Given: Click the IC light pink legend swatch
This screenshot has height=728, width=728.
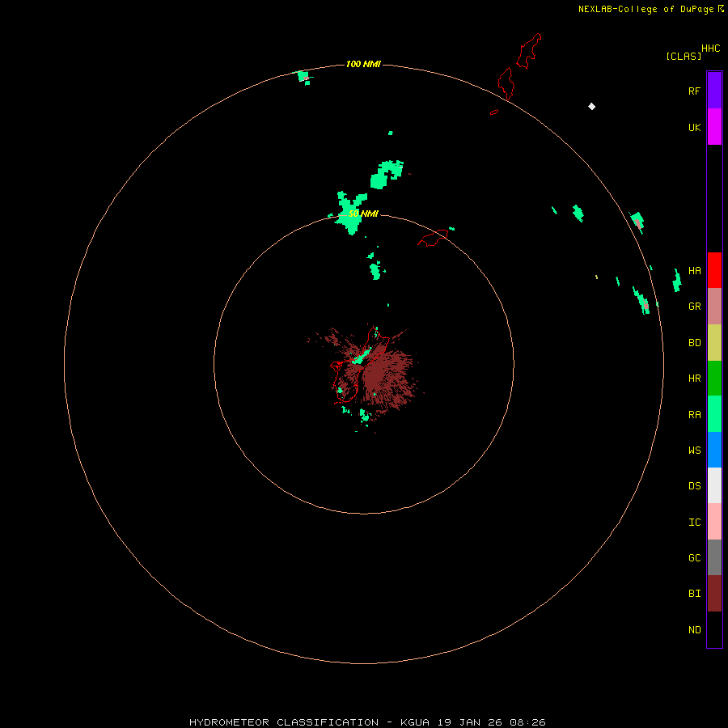Looking at the screenshot, I should (714, 522).
